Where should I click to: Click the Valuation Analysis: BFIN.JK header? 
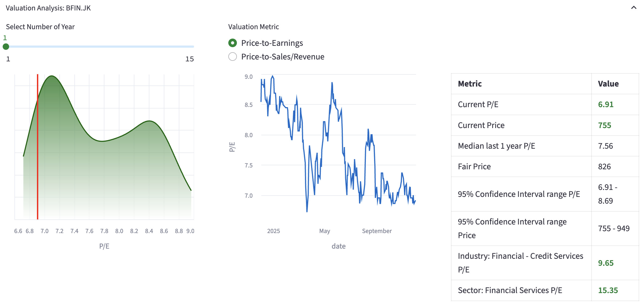point(48,8)
